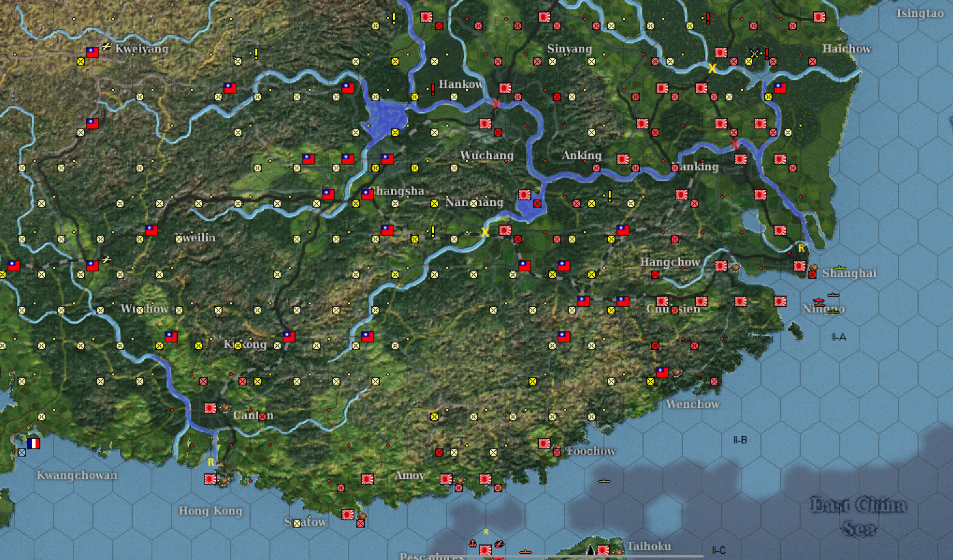
Task: Click the red aircraft icon by the Pescadores
Action: (x=500, y=545)
